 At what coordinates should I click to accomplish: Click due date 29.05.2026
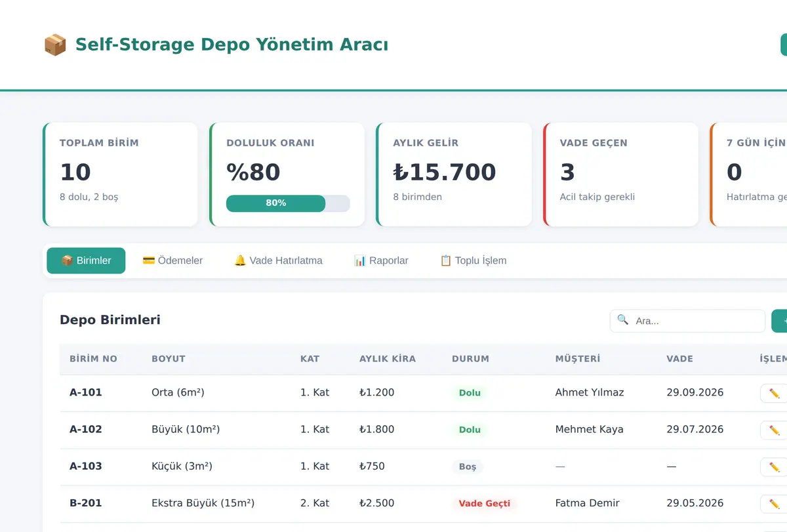(695, 502)
